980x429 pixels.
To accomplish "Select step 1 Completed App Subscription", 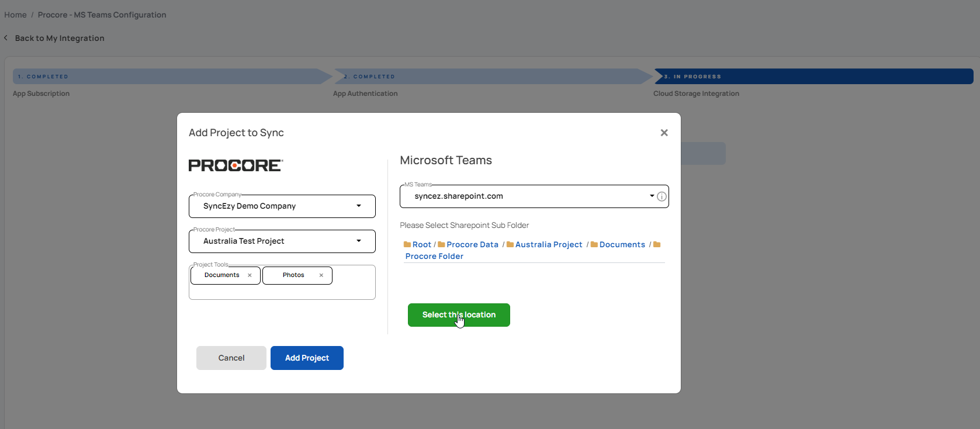I will (173, 77).
